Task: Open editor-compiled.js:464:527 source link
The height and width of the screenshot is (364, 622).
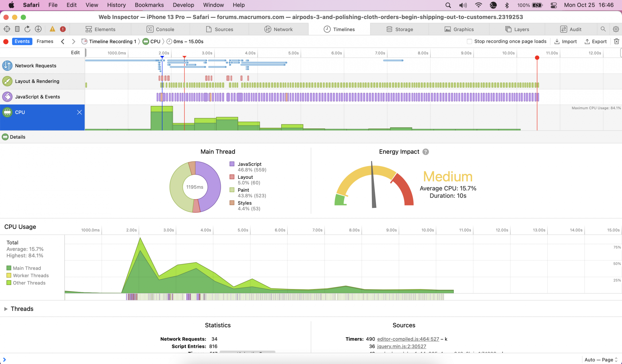Action: click(x=408, y=339)
